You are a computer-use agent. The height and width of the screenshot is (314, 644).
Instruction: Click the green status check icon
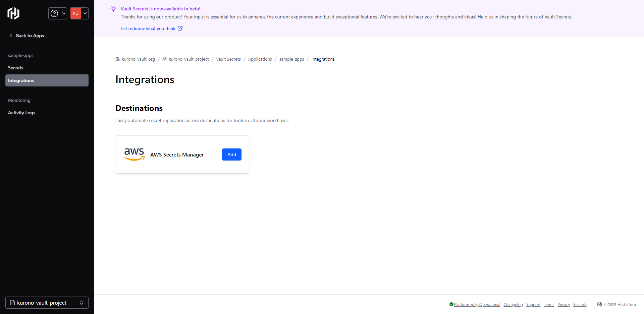click(x=451, y=304)
